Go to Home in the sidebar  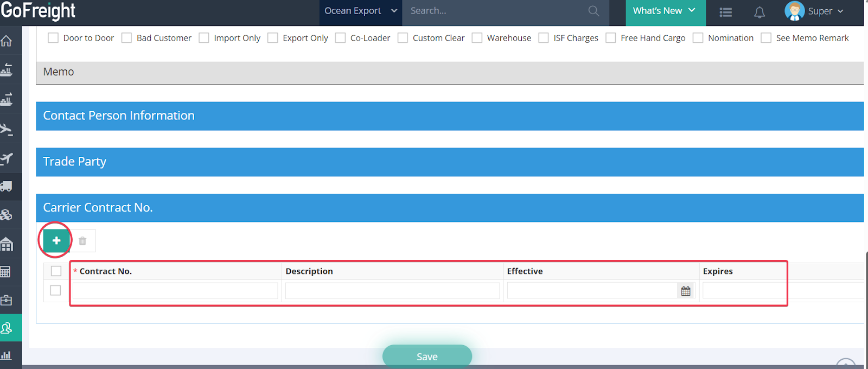pyautogui.click(x=7, y=41)
